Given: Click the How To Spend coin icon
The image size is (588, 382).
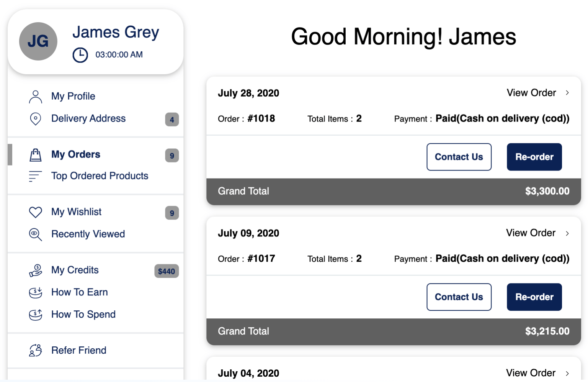Looking at the screenshot, I should (36, 315).
